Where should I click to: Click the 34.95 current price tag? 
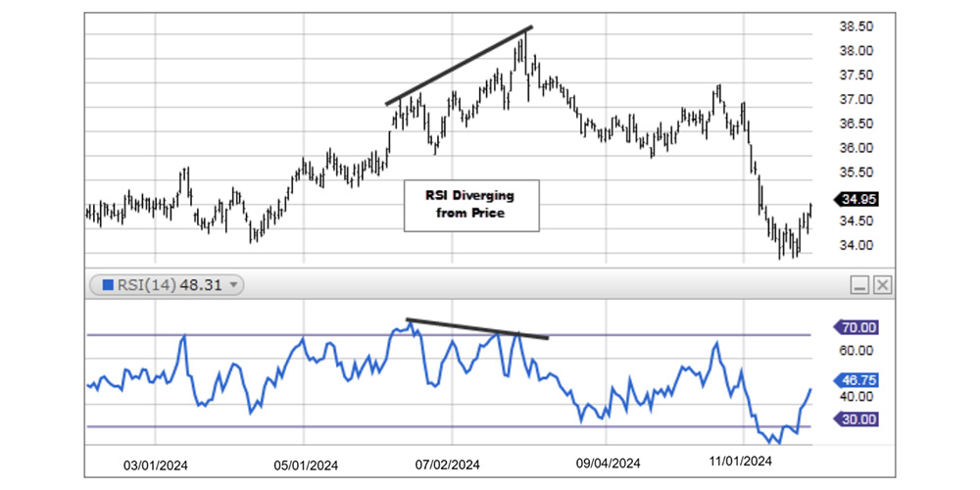click(857, 200)
